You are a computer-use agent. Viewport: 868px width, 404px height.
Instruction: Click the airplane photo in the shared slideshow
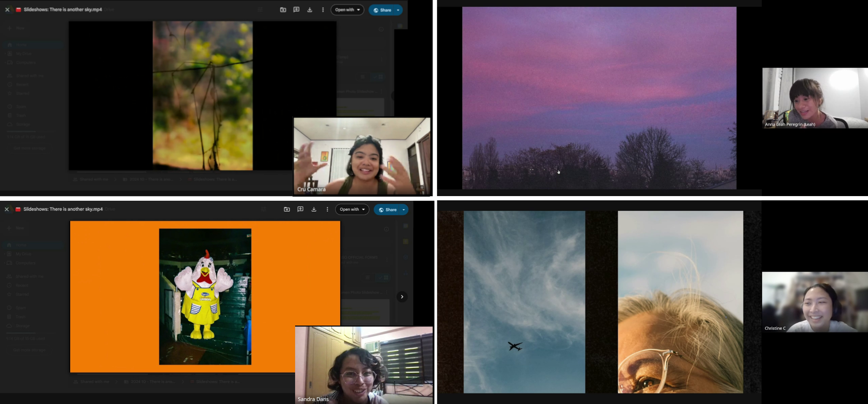(x=524, y=302)
